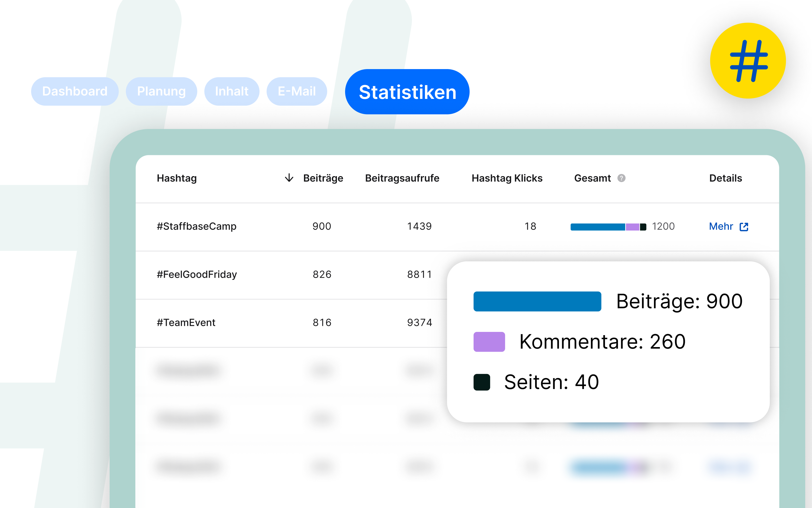Sort by the Beiträge arrow icon
The image size is (812, 508).
[289, 178]
